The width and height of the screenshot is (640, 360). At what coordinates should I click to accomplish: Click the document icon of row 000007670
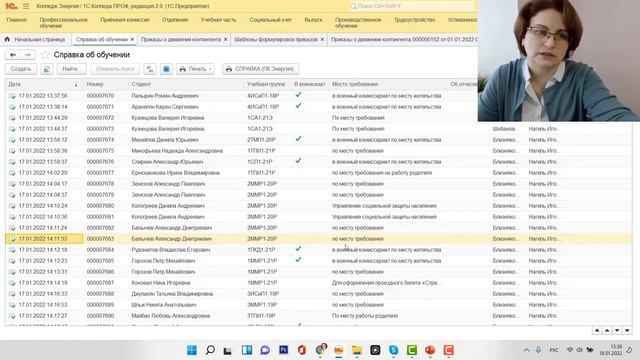point(12,96)
